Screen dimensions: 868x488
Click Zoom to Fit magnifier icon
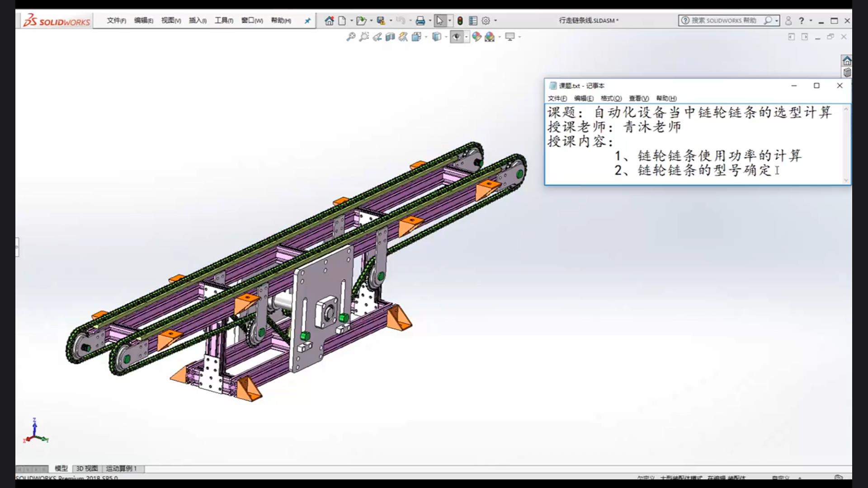pos(351,37)
